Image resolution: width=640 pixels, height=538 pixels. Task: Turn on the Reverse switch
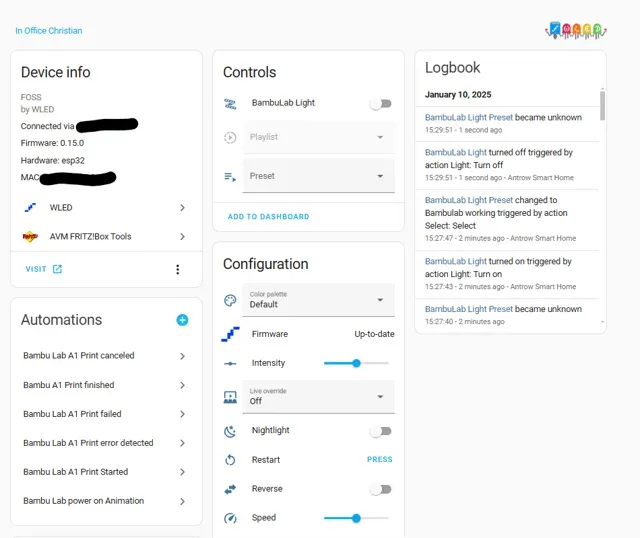pyautogui.click(x=381, y=489)
